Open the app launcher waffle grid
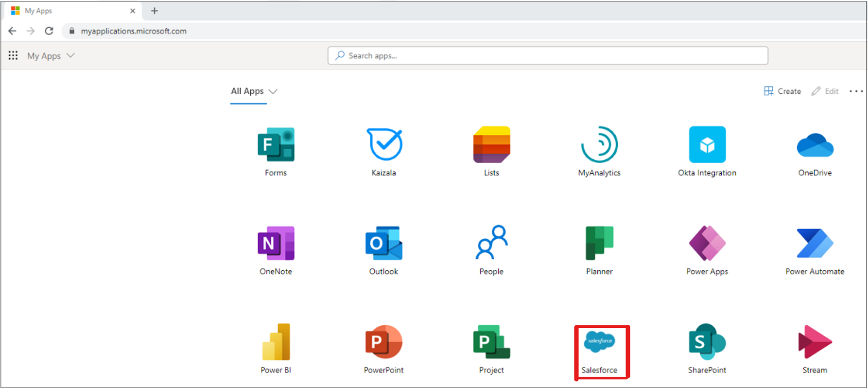The image size is (868, 389). (x=13, y=55)
